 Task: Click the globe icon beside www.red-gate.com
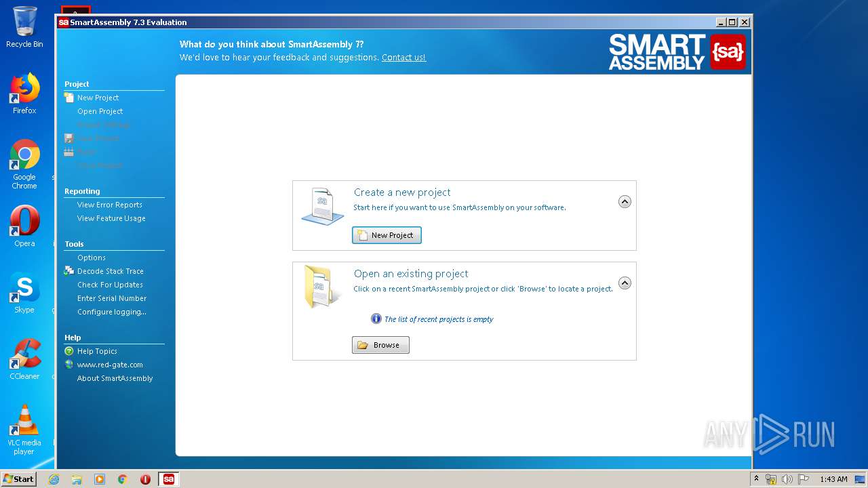pyautogui.click(x=68, y=365)
